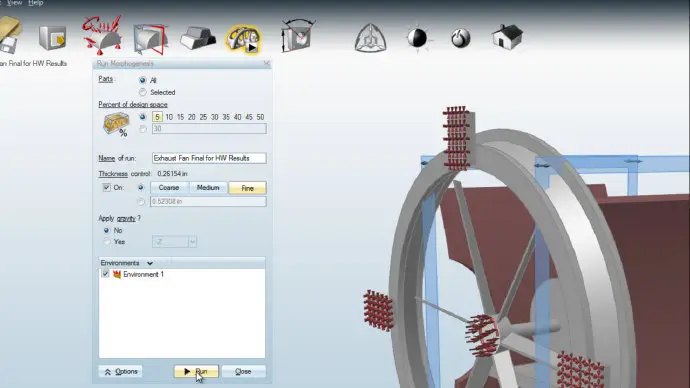Toggle the half-black sphere shading icon

coord(417,38)
